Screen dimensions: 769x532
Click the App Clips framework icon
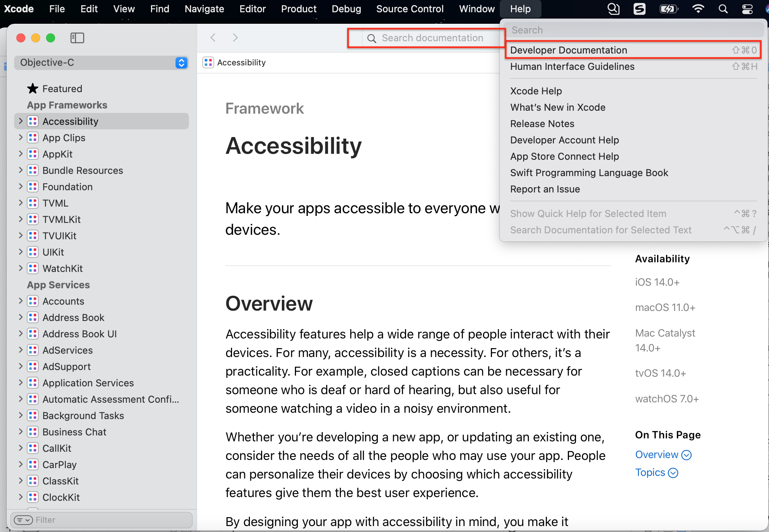click(x=33, y=138)
